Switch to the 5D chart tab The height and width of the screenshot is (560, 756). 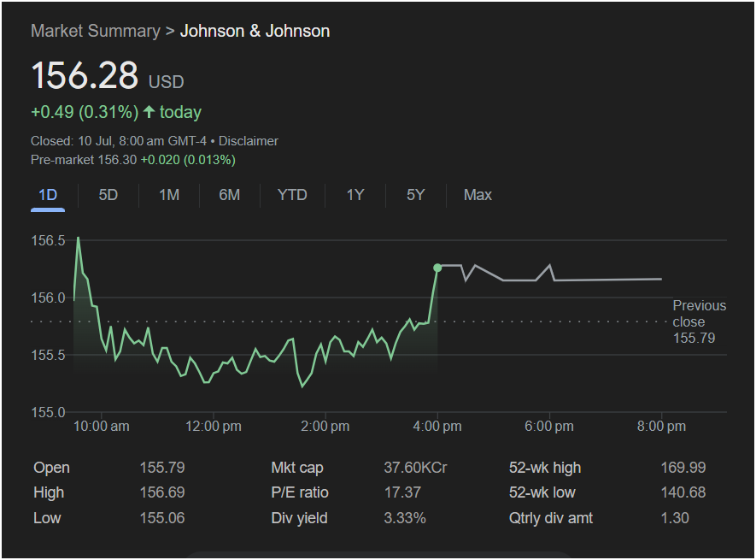(x=108, y=195)
